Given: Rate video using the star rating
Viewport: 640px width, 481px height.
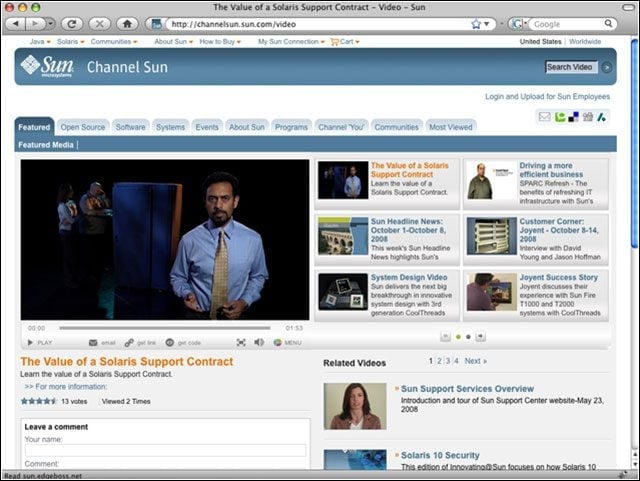Looking at the screenshot, I should point(38,401).
